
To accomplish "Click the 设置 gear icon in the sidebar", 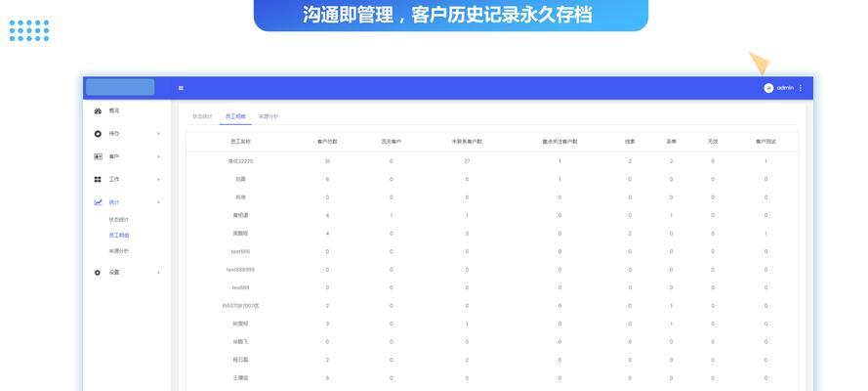I will 98,273.
